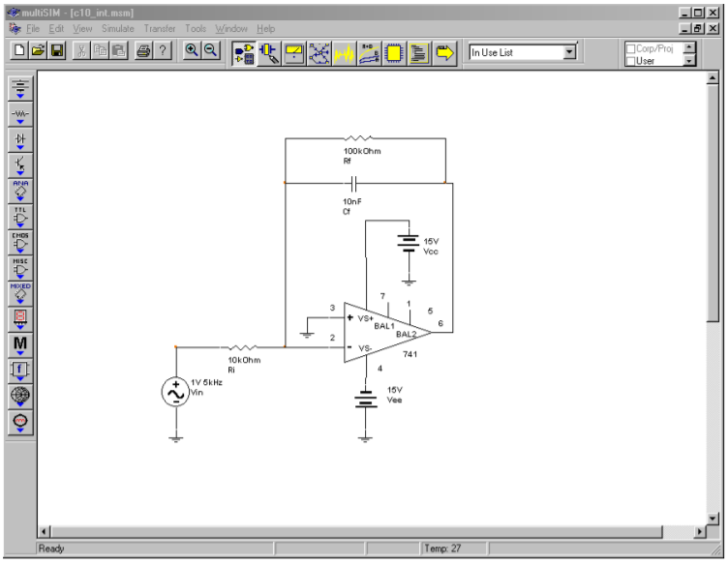Click the Save file toolbar icon

pyautogui.click(x=57, y=52)
